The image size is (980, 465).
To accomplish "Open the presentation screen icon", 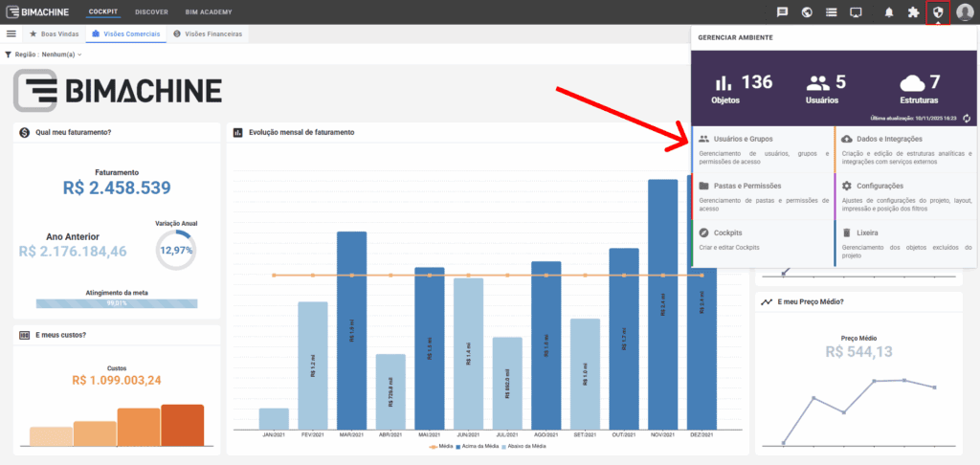I will (x=856, y=12).
